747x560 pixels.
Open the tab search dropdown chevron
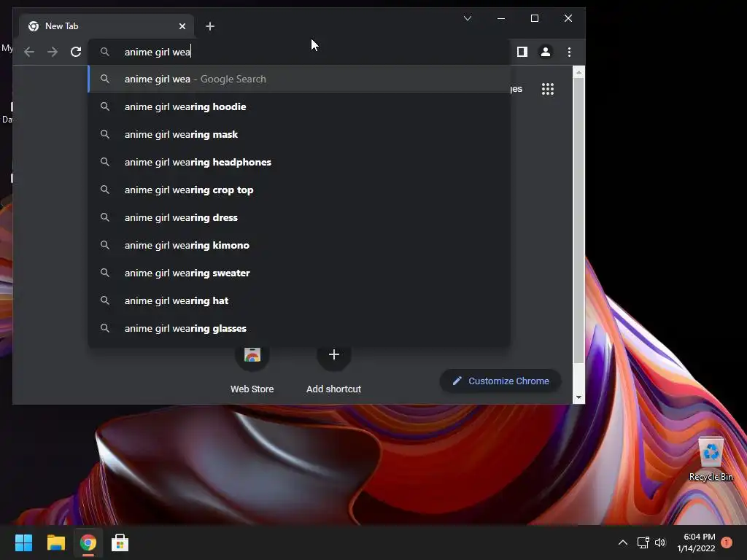tap(468, 18)
